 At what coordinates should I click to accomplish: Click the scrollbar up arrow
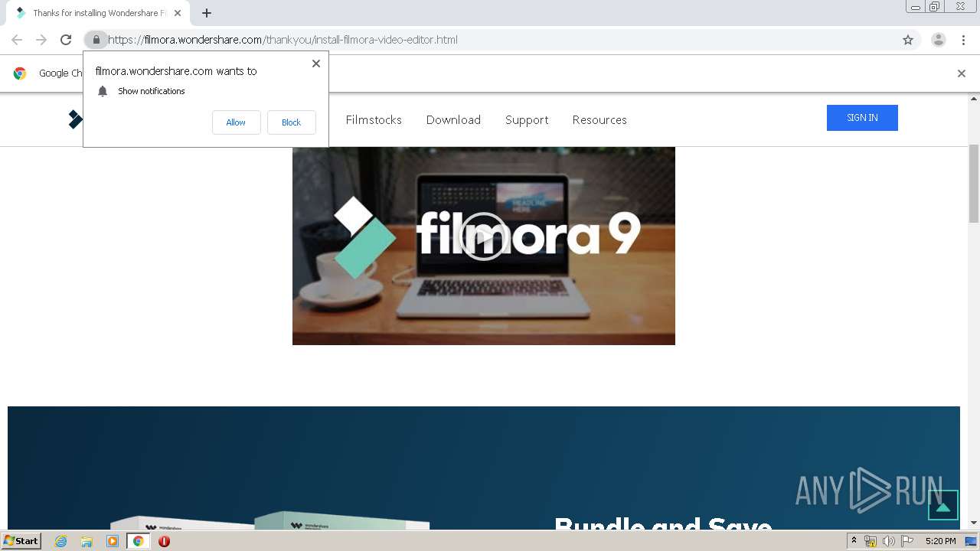[974, 99]
